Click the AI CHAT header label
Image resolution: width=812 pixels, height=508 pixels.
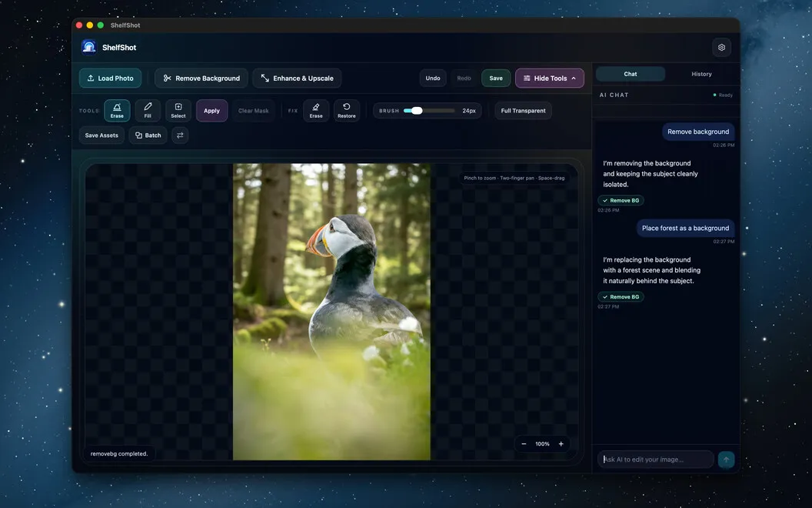pos(614,95)
